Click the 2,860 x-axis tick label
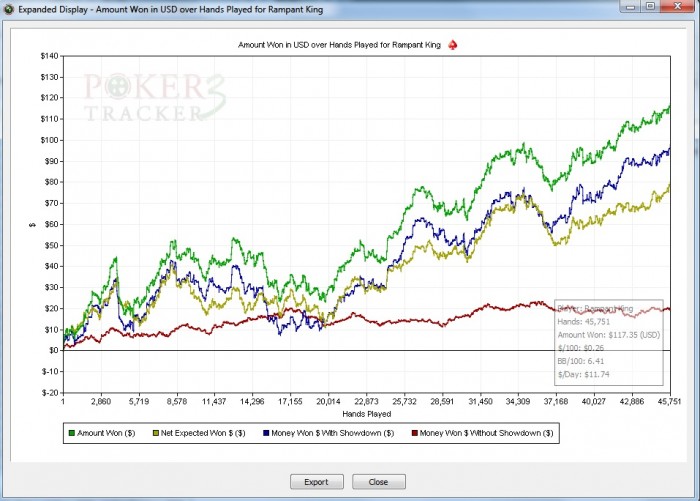The width and height of the screenshot is (700, 501). 101,401
